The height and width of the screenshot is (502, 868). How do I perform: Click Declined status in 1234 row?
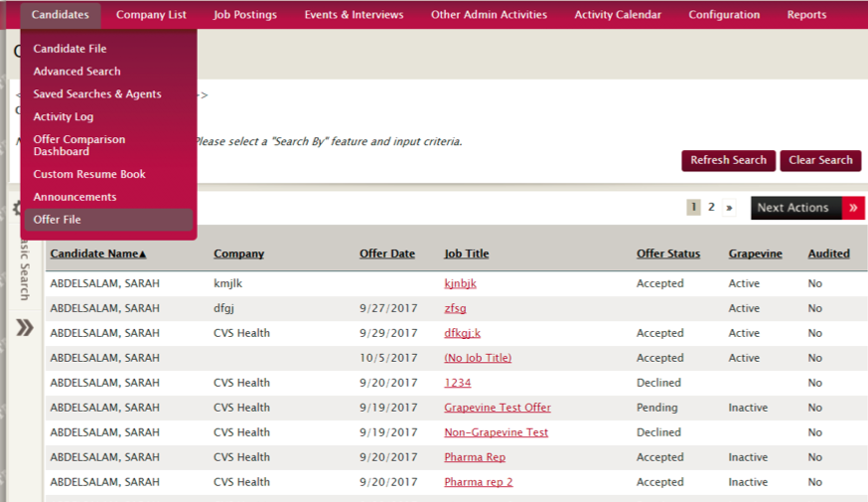(x=658, y=383)
